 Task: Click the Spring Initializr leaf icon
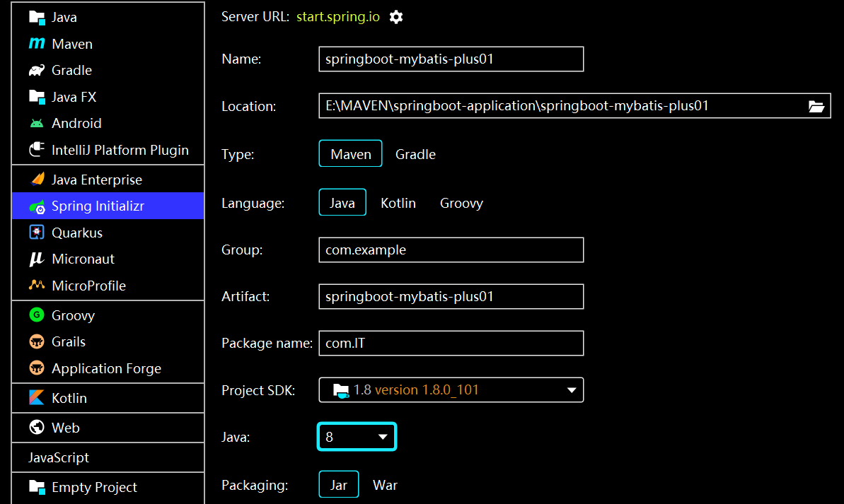[37, 206]
